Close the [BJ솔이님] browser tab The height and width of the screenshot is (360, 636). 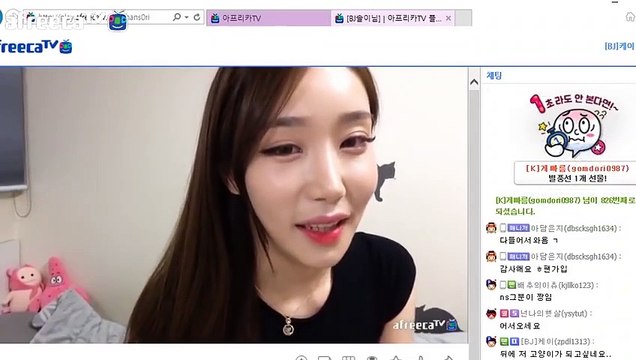point(448,18)
